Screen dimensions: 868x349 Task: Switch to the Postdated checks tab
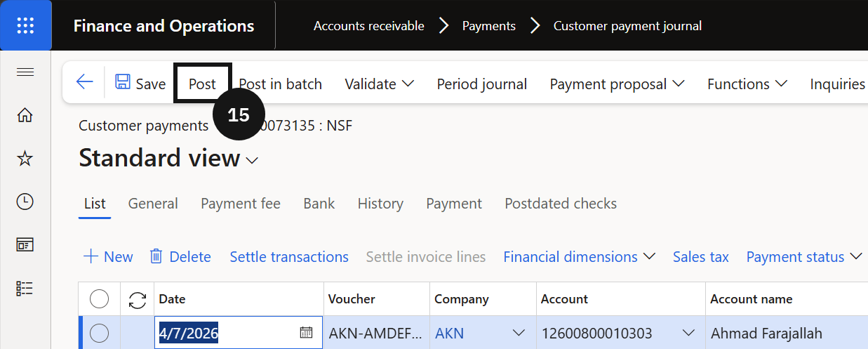[561, 204]
